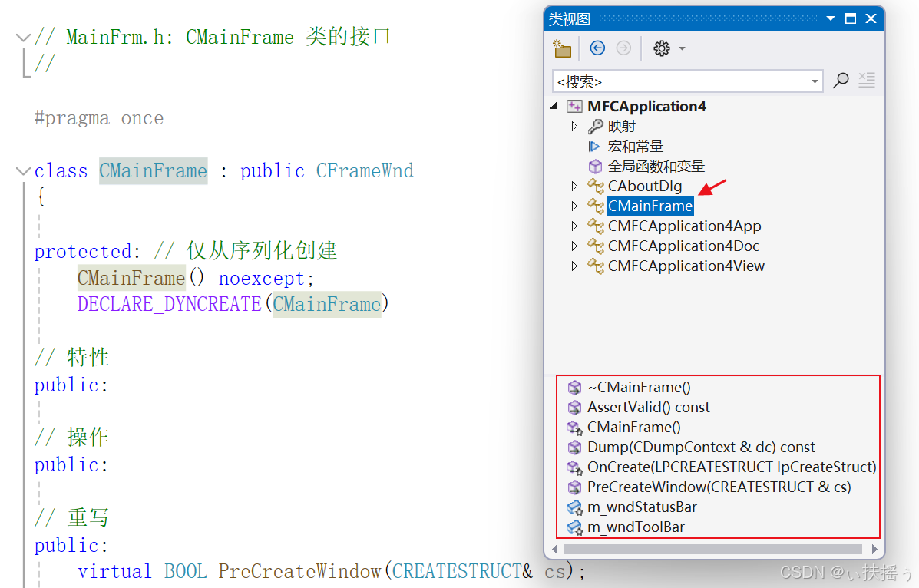This screenshot has height=588, width=919.
Task: Expand the CMFCApplication4App node
Action: click(x=574, y=226)
